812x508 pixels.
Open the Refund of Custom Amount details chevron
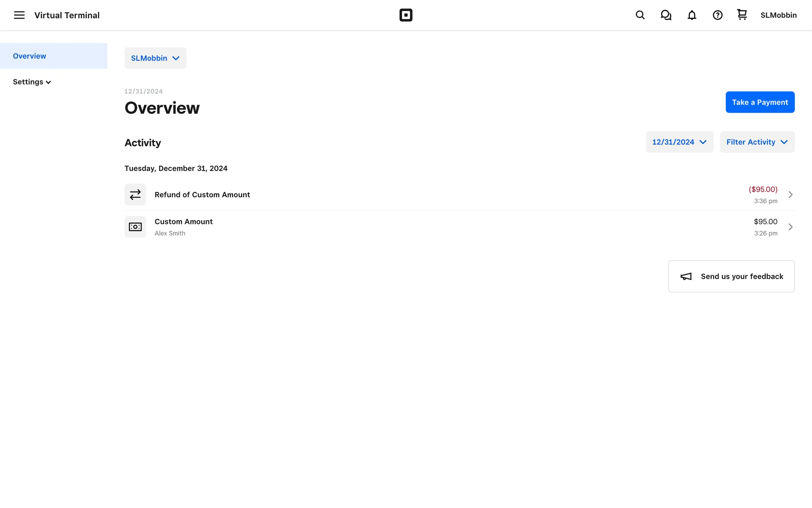790,195
